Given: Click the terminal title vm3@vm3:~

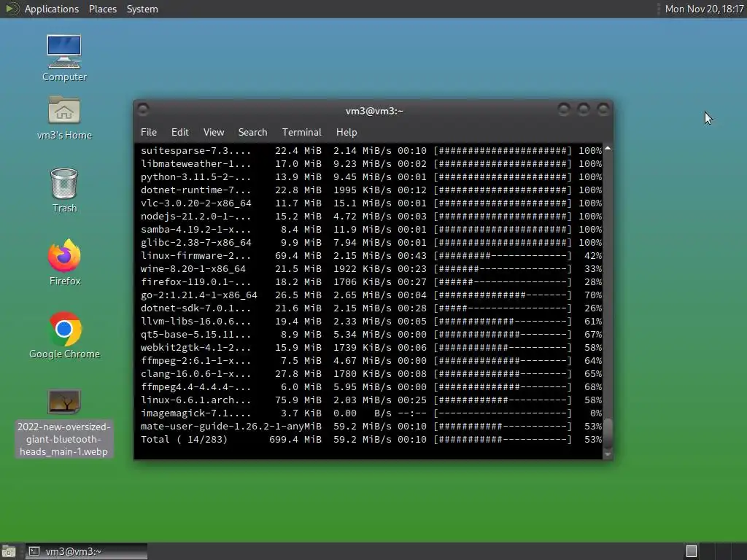Looking at the screenshot, I should pos(374,111).
